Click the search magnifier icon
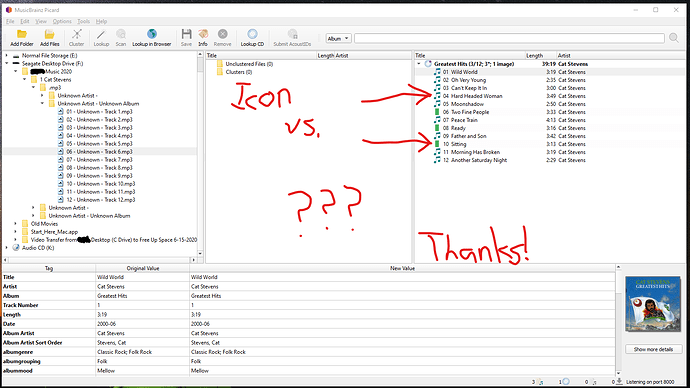Image resolution: width=690 pixels, height=388 pixels. pyautogui.click(x=674, y=38)
